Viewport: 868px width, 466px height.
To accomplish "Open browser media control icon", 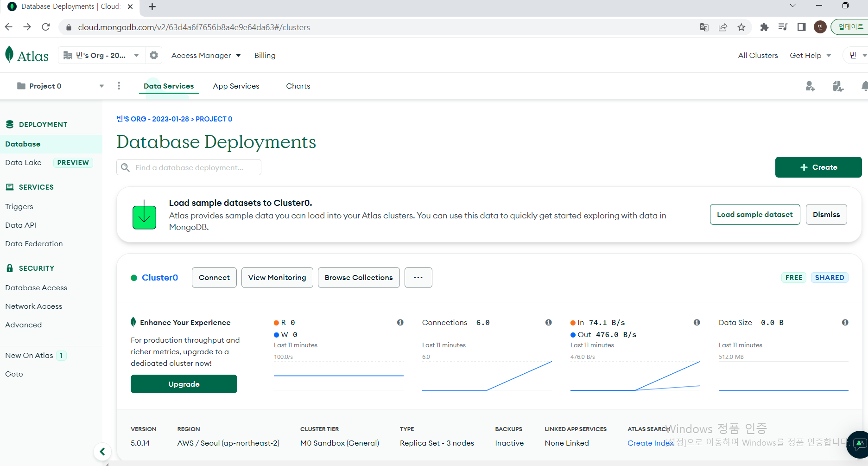I will click(x=783, y=27).
